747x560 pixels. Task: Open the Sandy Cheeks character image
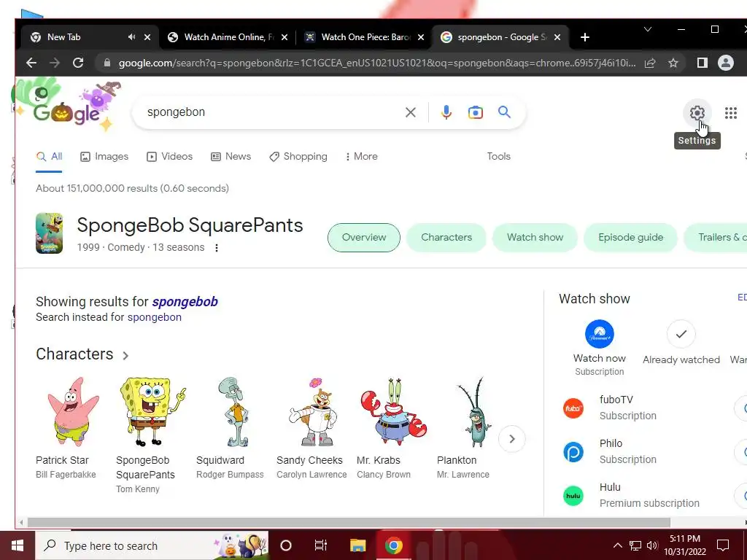[x=314, y=412]
